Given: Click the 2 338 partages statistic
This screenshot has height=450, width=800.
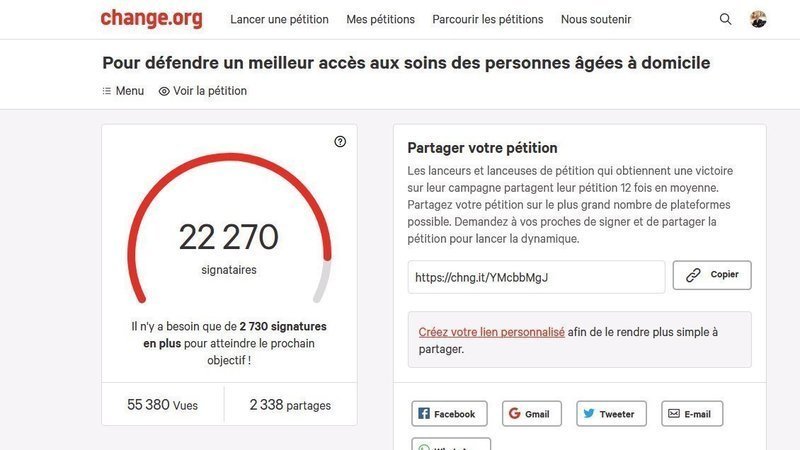Looking at the screenshot, I should pos(290,405).
